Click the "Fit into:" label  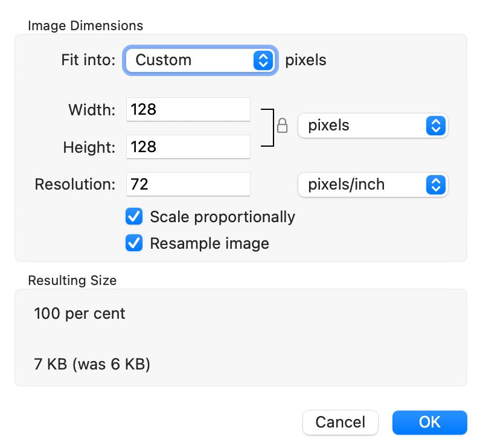point(88,60)
